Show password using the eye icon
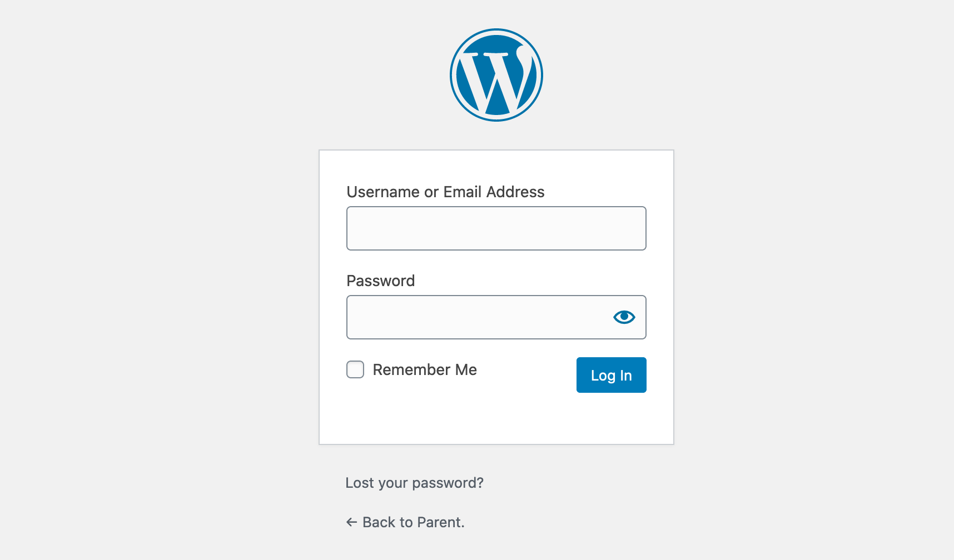 point(624,317)
